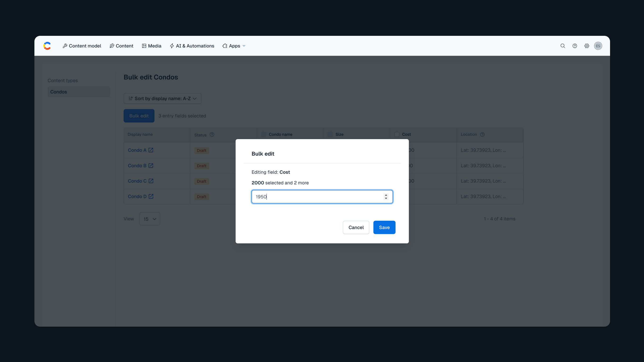The image size is (644, 362).
Task: Open Condo D entry link
Action: [137, 196]
